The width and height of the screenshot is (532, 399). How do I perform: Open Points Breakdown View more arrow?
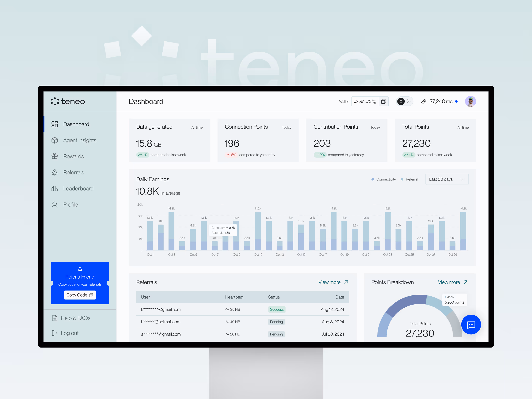point(466,282)
